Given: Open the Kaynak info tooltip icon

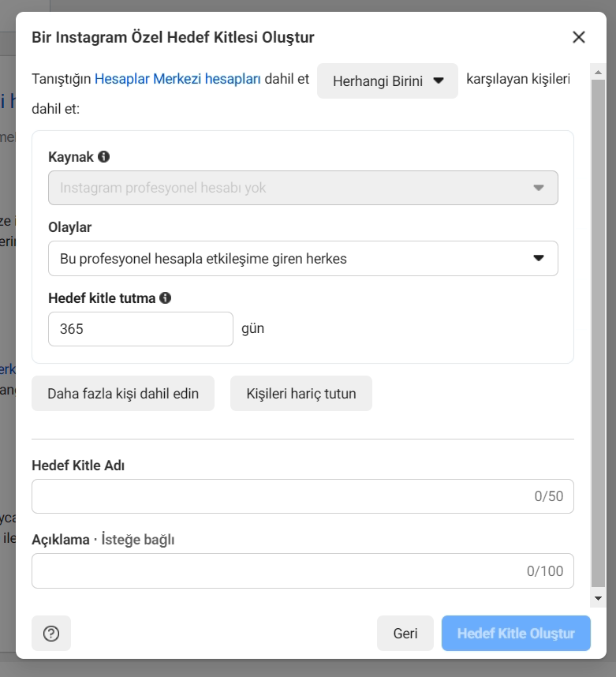Looking at the screenshot, I should coord(103,156).
